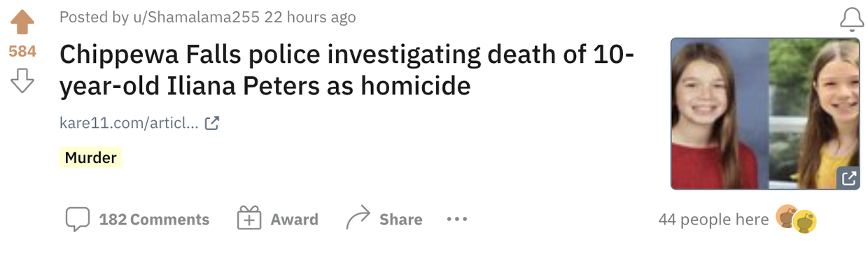This screenshot has width=868, height=263.
Task: Open the three-dot more options menu
Action: pos(456,220)
